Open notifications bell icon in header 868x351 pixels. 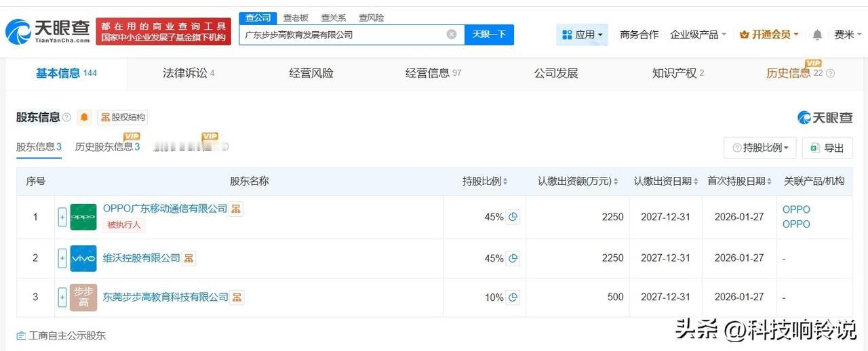tap(817, 35)
